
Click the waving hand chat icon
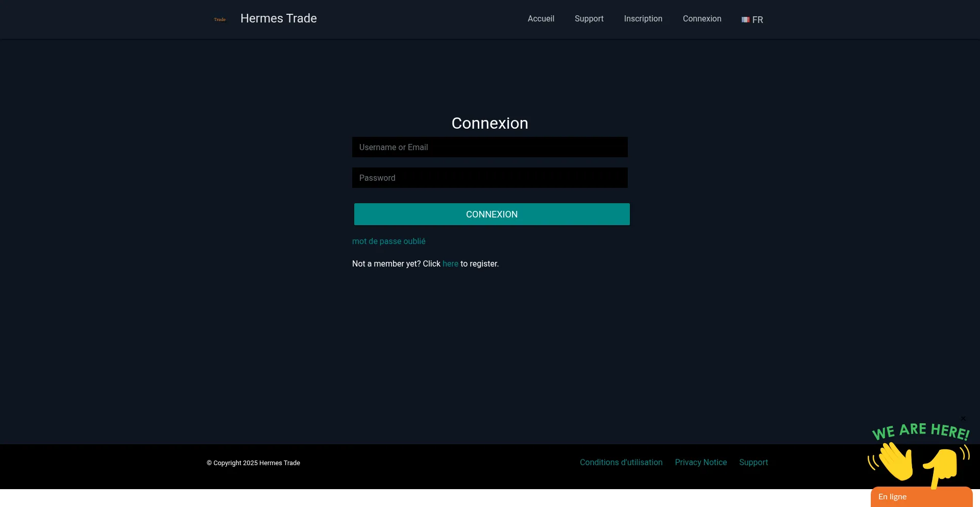pos(894,462)
